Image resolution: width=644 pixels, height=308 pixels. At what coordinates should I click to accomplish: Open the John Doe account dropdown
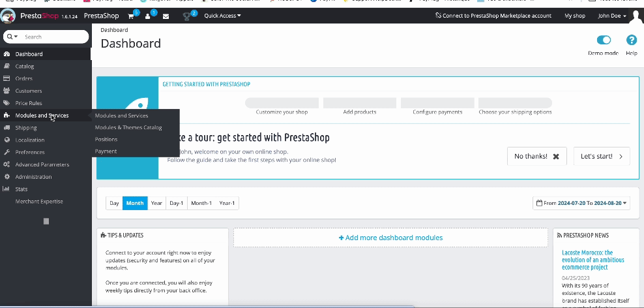[x=612, y=16]
